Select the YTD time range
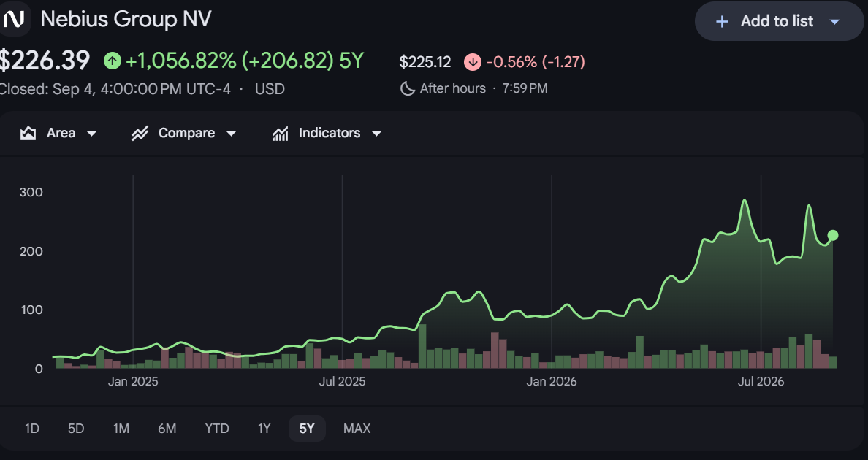 point(217,429)
